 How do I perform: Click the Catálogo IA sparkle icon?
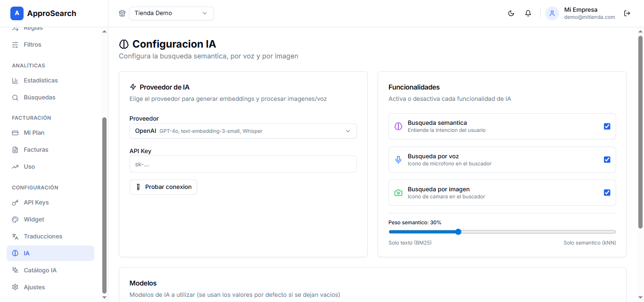click(15, 270)
